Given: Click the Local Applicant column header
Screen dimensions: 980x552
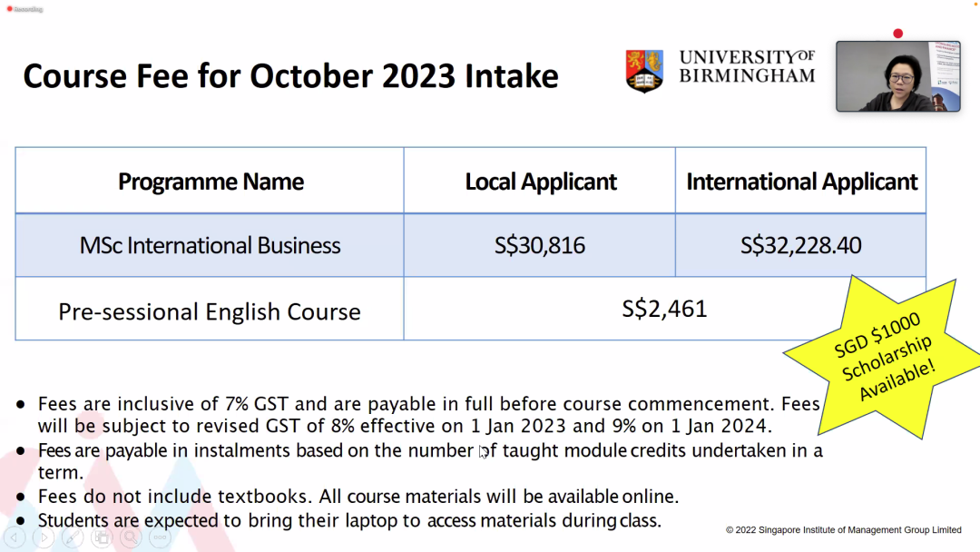Looking at the screenshot, I should coord(540,181).
